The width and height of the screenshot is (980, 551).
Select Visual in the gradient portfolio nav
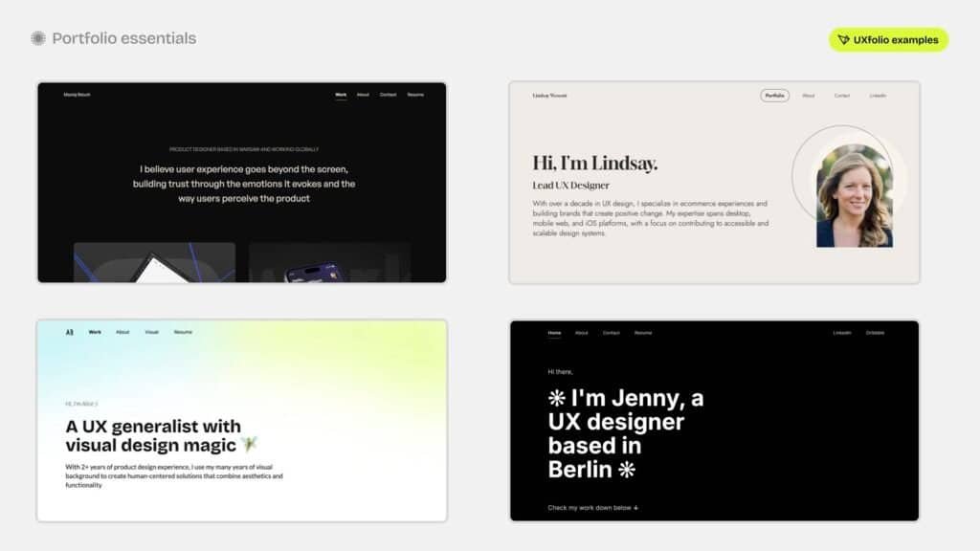[151, 332]
